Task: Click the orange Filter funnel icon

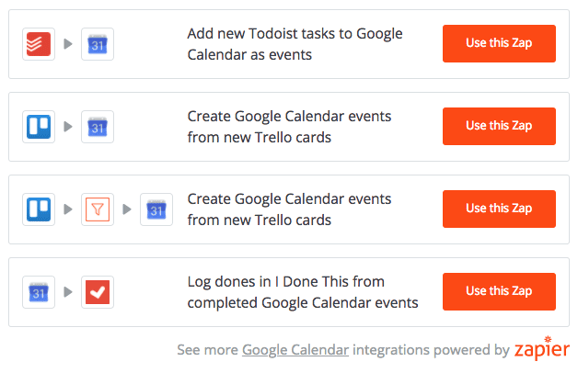Action: coord(97,209)
